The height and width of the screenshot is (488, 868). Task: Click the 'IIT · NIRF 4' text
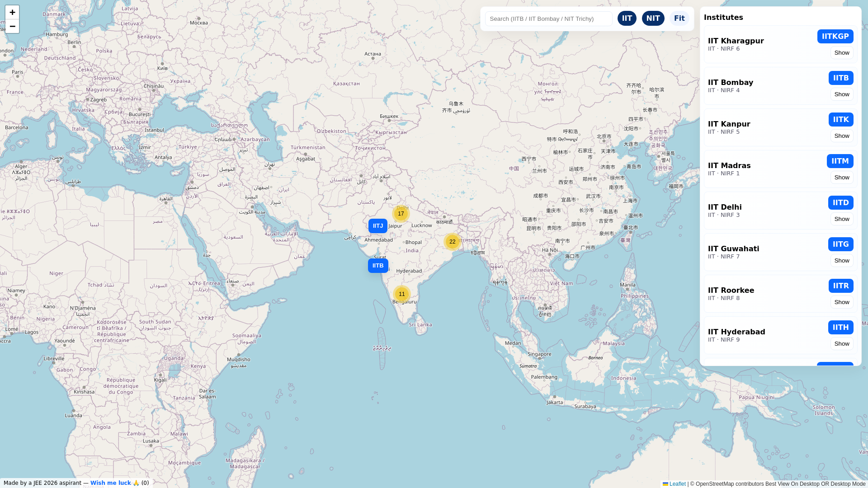coord(724,90)
